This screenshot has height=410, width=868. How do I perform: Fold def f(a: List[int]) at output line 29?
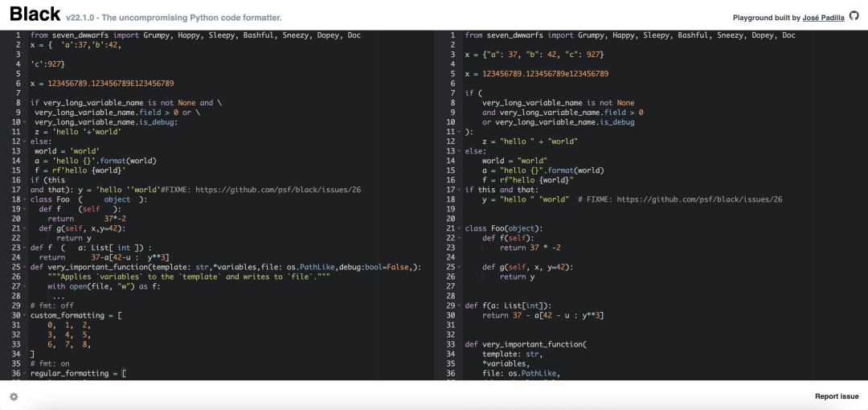458,305
